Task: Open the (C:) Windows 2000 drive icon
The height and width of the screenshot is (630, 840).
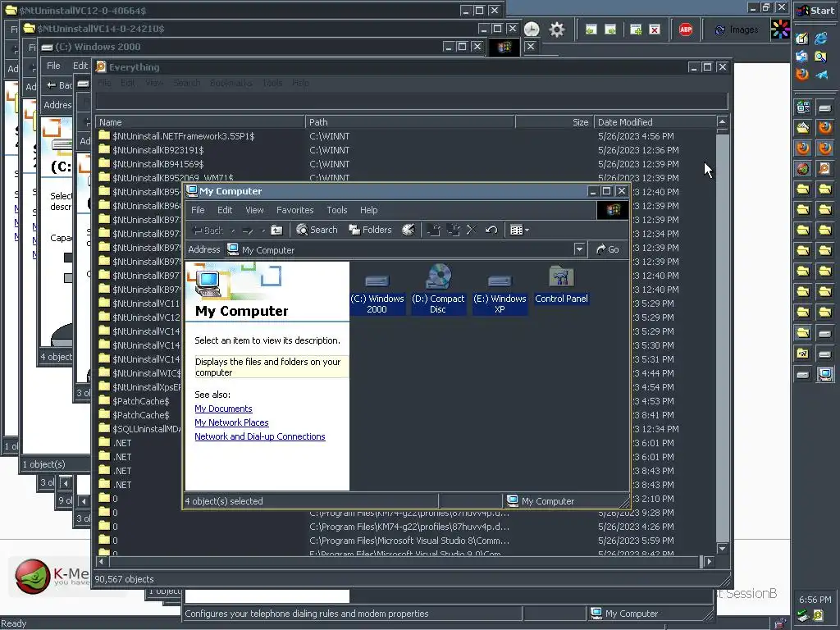Action: click(377, 290)
